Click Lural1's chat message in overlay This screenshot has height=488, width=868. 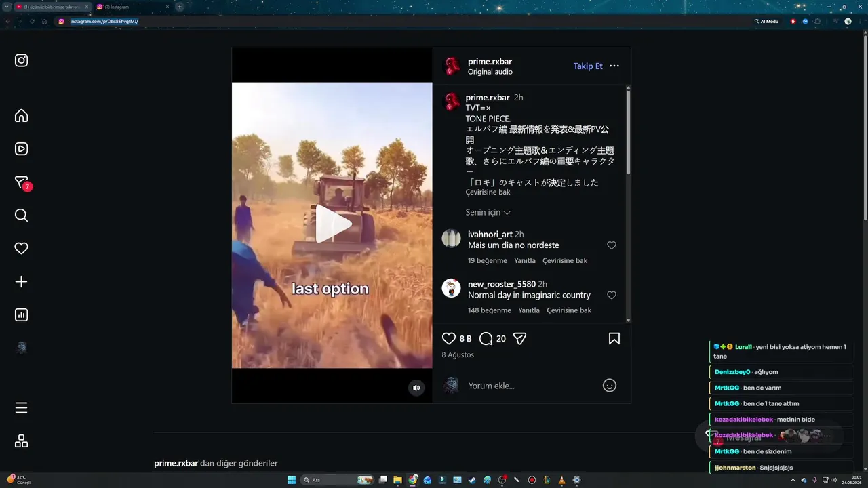pos(781,351)
